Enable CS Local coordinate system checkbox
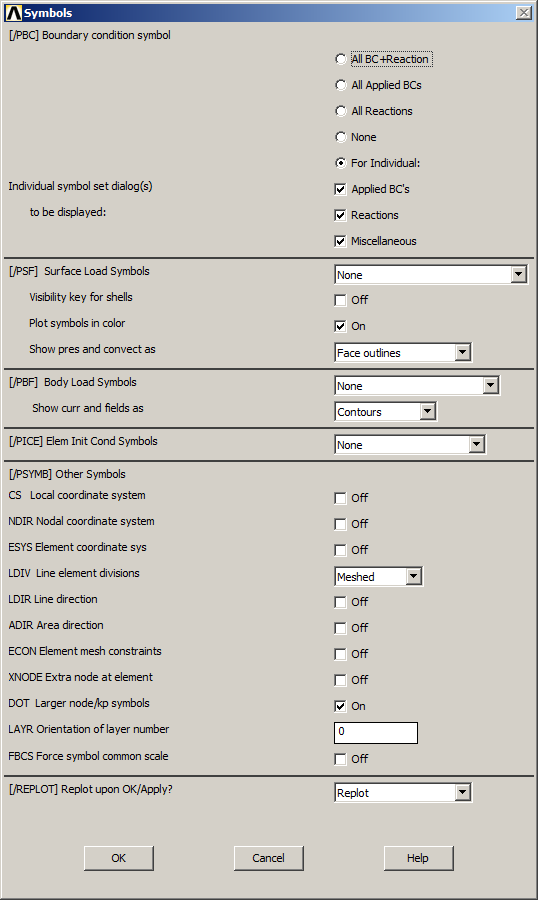The width and height of the screenshot is (538, 900). click(x=340, y=498)
